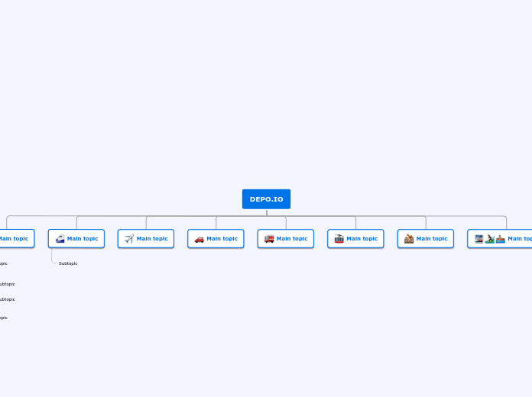Select Main topic text after the rowboat icon
The height and width of the screenshot is (397, 532).
(520, 239)
